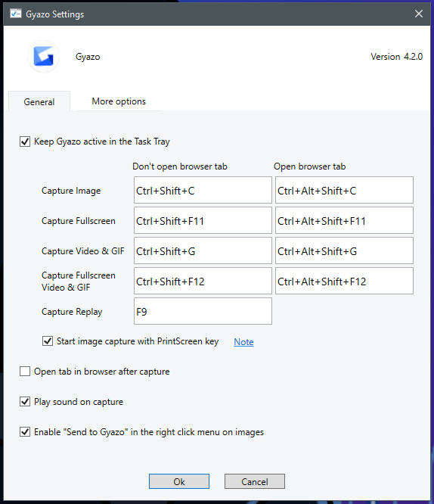This screenshot has height=504, width=434.
Task: Confirm settings with the Ok button
Action: 179,481
